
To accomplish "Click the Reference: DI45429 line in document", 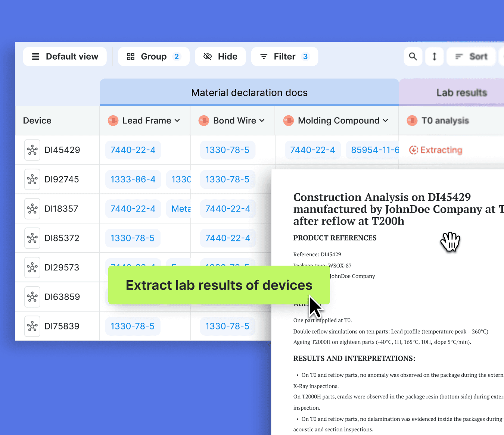I will pos(317,254).
